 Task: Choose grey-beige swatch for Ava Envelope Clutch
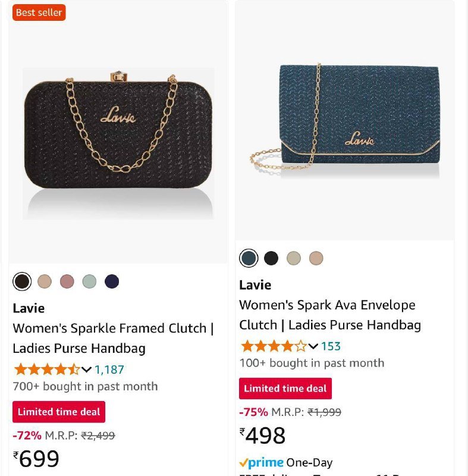294,258
